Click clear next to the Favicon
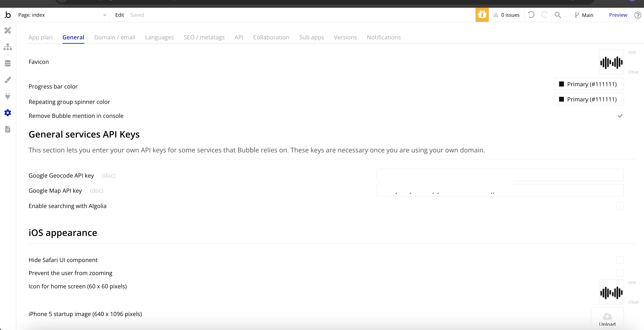Viewport: 644px width, 330px height. (x=633, y=72)
